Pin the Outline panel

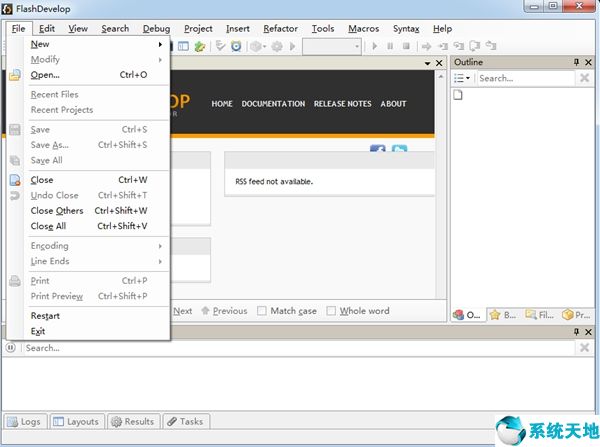tap(576, 62)
